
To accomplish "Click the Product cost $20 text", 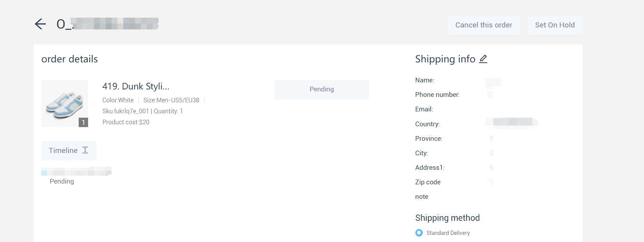I will pos(126,122).
